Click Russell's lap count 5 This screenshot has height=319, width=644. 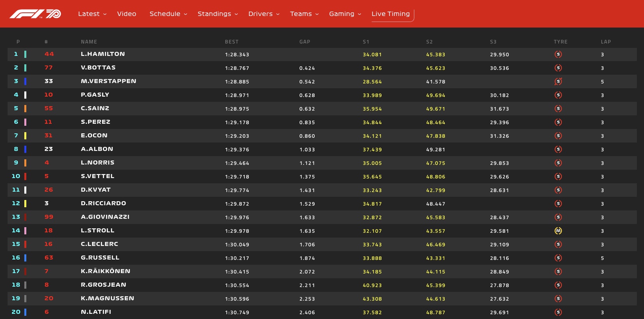tap(603, 258)
